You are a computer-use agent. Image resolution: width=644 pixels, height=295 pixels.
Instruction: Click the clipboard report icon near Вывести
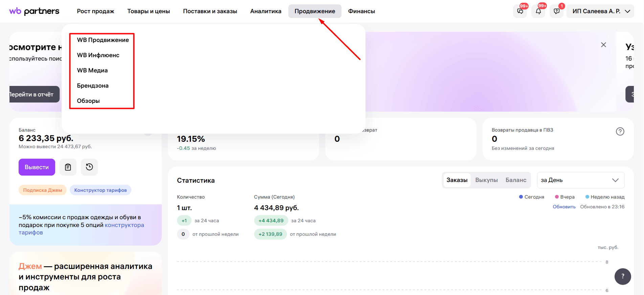click(x=68, y=167)
